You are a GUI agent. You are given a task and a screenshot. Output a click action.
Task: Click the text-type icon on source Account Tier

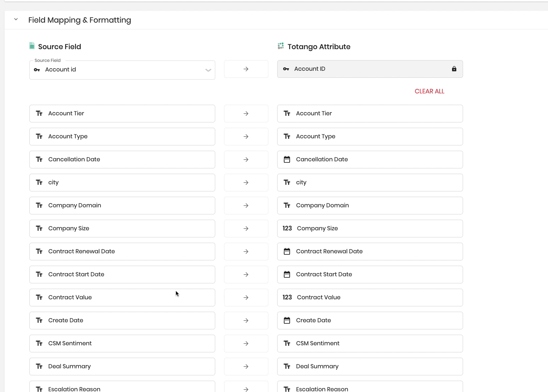[x=39, y=114]
